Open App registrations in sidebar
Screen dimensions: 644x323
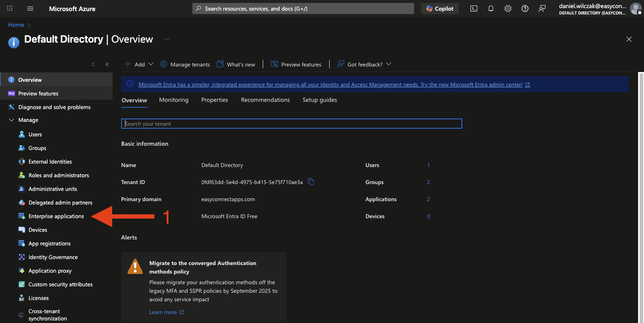click(49, 244)
